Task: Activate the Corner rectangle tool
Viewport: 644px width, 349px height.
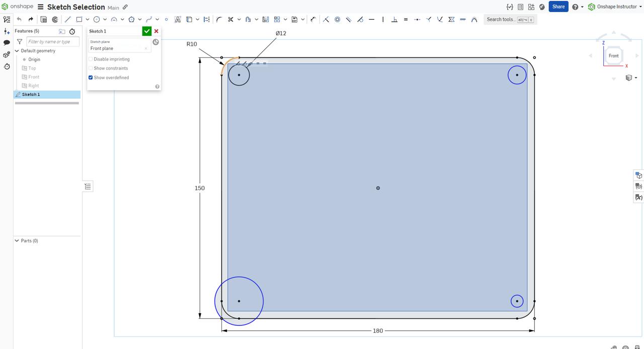Action: coord(78,19)
